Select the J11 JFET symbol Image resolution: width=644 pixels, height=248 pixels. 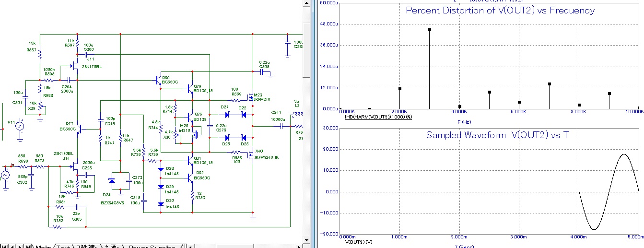pyautogui.click(x=75, y=65)
